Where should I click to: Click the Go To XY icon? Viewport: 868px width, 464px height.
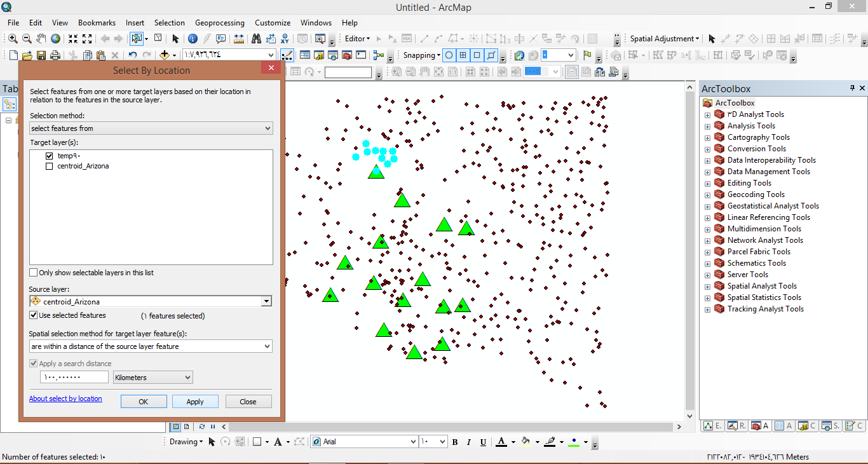point(285,39)
